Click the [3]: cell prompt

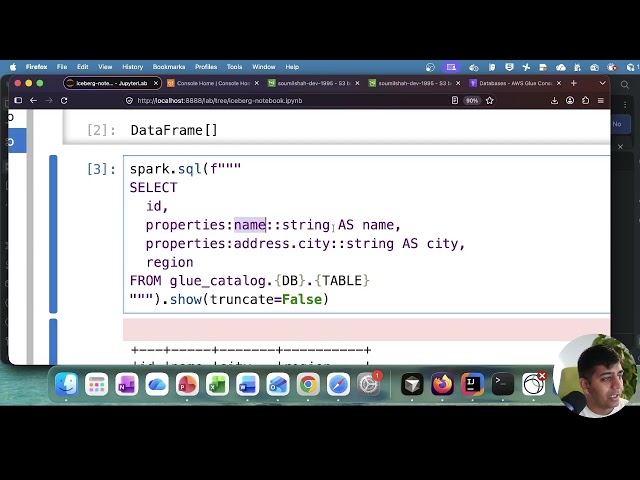click(101, 169)
